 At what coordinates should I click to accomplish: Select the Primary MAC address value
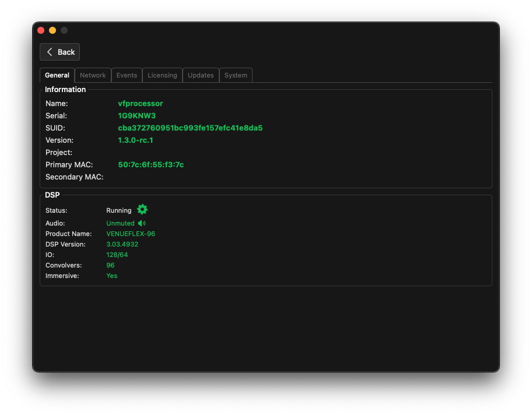point(150,165)
